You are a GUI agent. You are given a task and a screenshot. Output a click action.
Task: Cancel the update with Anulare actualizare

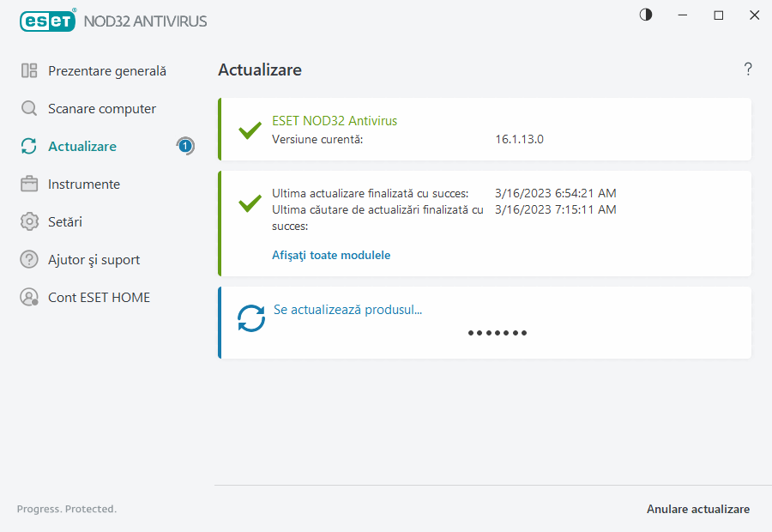[x=698, y=509]
